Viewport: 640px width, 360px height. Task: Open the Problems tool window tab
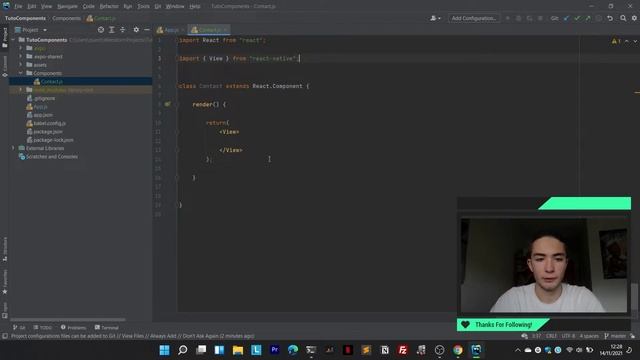[73, 328]
